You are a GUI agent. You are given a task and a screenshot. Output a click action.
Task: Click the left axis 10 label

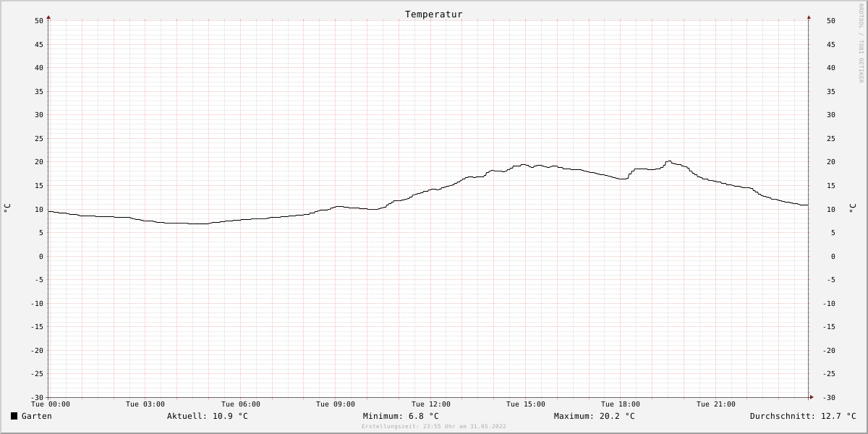[39, 209]
